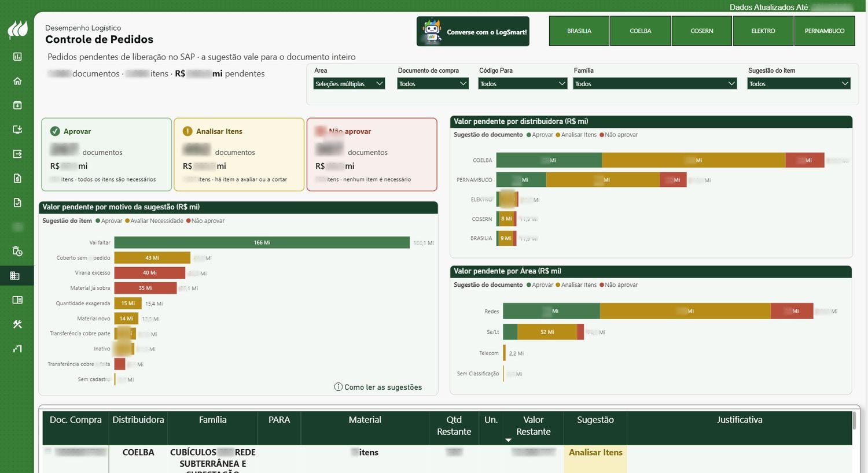Select the red Não aprovar summary card
Viewport: 868px width, 473px height.
pos(372,154)
